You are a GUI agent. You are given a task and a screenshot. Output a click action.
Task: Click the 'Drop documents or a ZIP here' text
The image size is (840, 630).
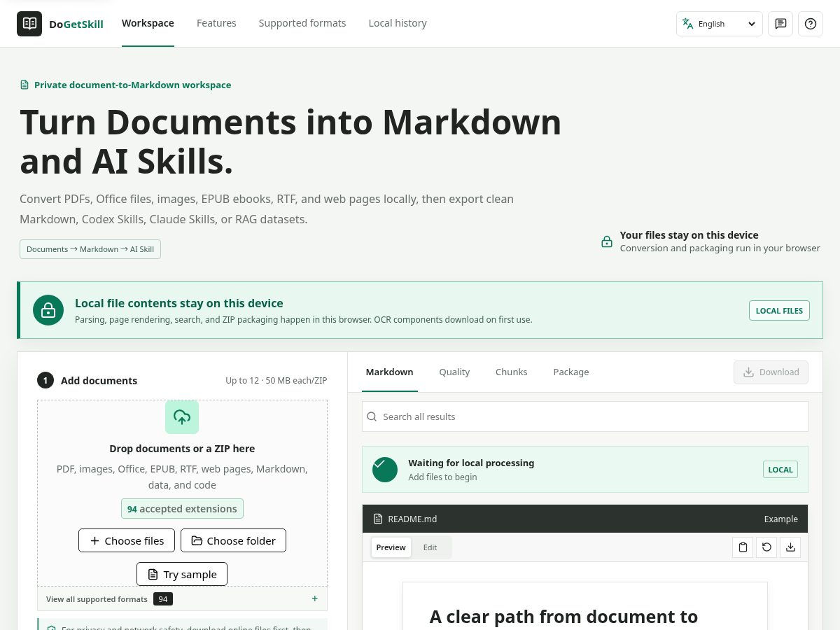point(182,449)
